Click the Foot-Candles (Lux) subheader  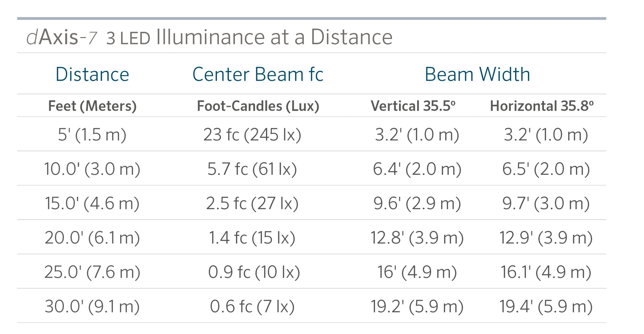[x=258, y=106]
